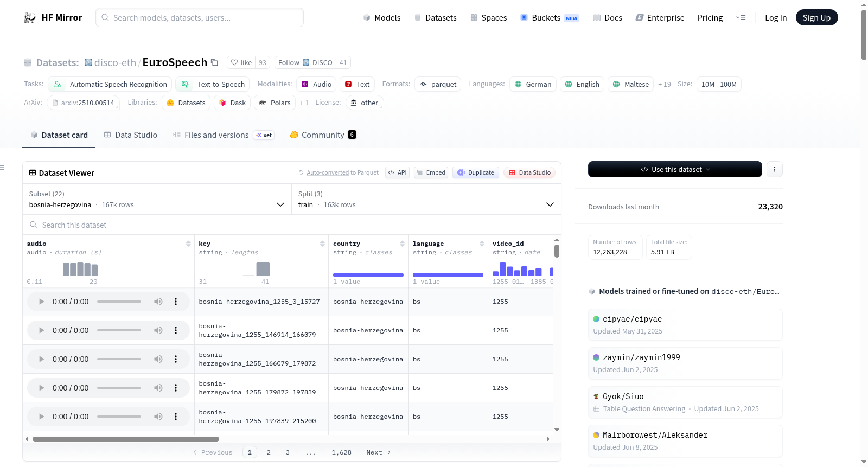Seek audio slider in 1255_166079_179872 row
The width and height of the screenshot is (868, 467).
click(119, 359)
